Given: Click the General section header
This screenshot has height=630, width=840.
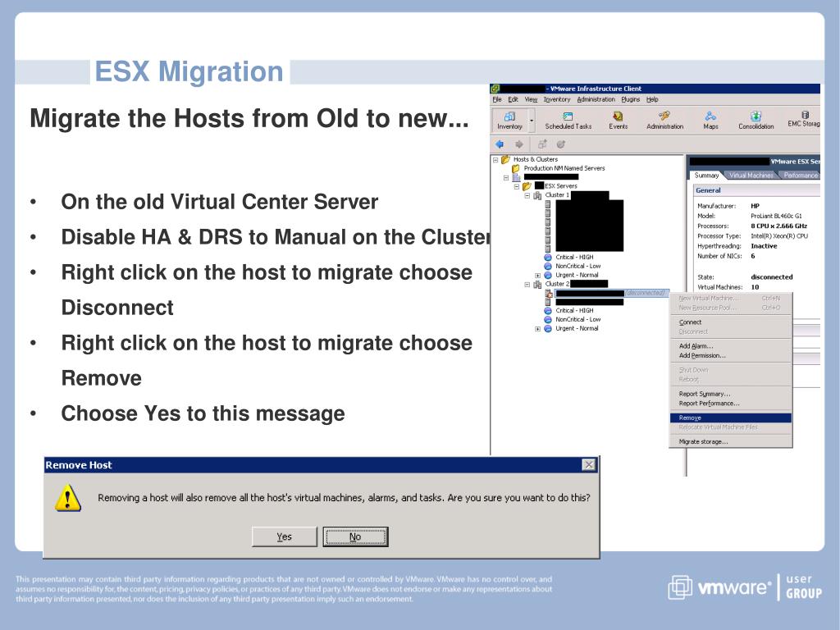Looking at the screenshot, I should point(755,190).
